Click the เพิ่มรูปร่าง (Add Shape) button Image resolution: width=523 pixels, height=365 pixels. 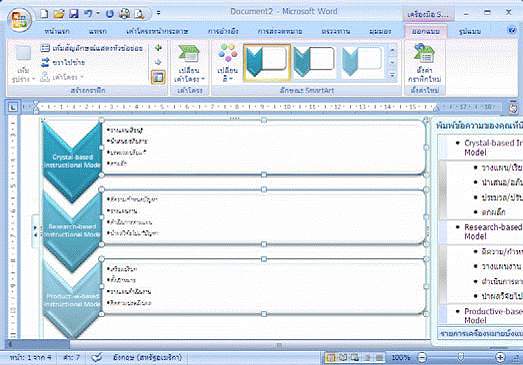pos(23,64)
